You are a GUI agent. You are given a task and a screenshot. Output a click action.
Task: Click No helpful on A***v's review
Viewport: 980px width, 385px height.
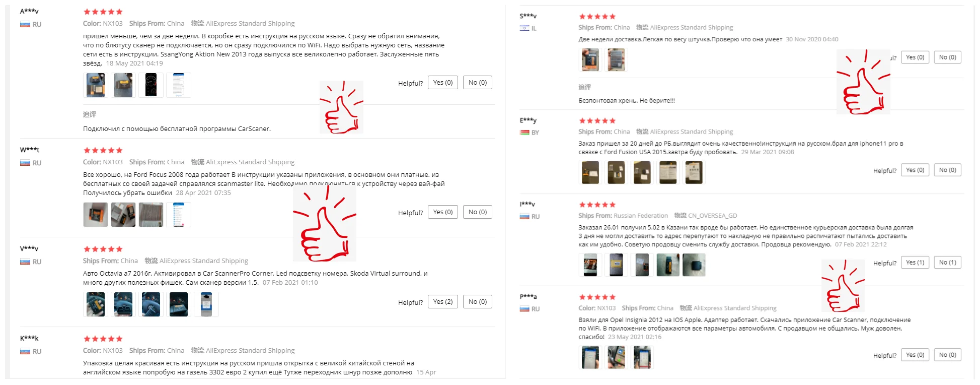click(477, 83)
